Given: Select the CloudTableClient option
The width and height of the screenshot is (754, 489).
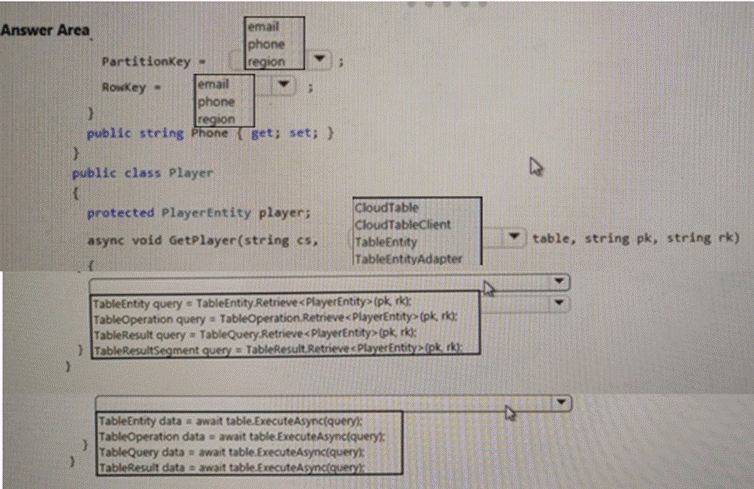Looking at the screenshot, I should [x=402, y=225].
